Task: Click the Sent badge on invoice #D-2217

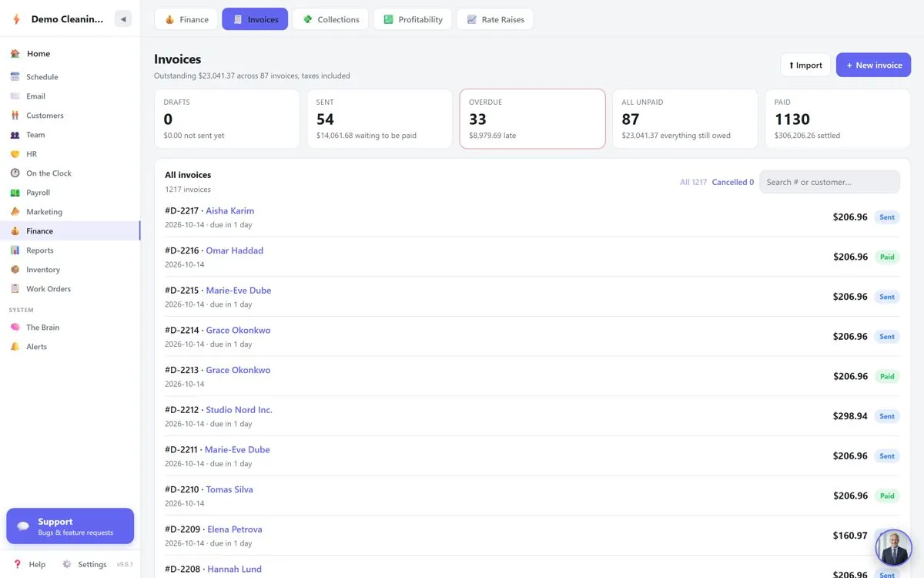Action: click(887, 217)
